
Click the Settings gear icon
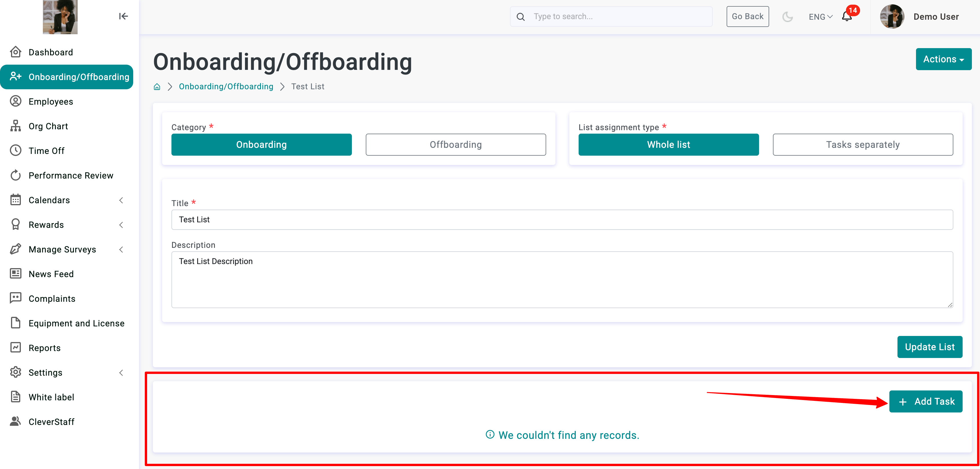(x=16, y=372)
